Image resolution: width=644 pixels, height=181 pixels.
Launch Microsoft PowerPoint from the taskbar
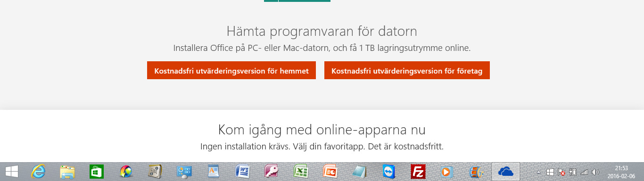point(330,172)
